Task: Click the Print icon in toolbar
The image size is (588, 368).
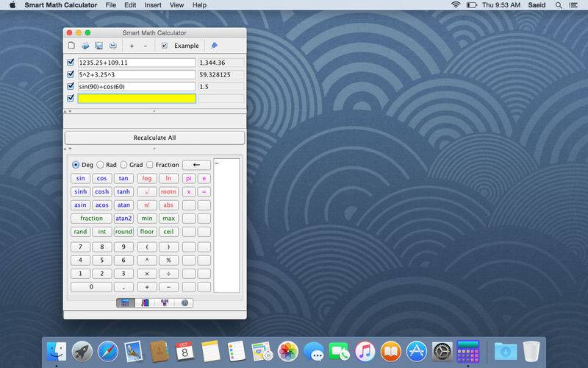Action: (x=112, y=46)
